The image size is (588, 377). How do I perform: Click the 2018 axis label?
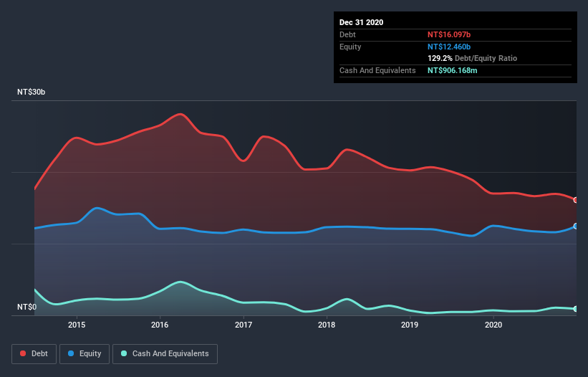(327, 325)
